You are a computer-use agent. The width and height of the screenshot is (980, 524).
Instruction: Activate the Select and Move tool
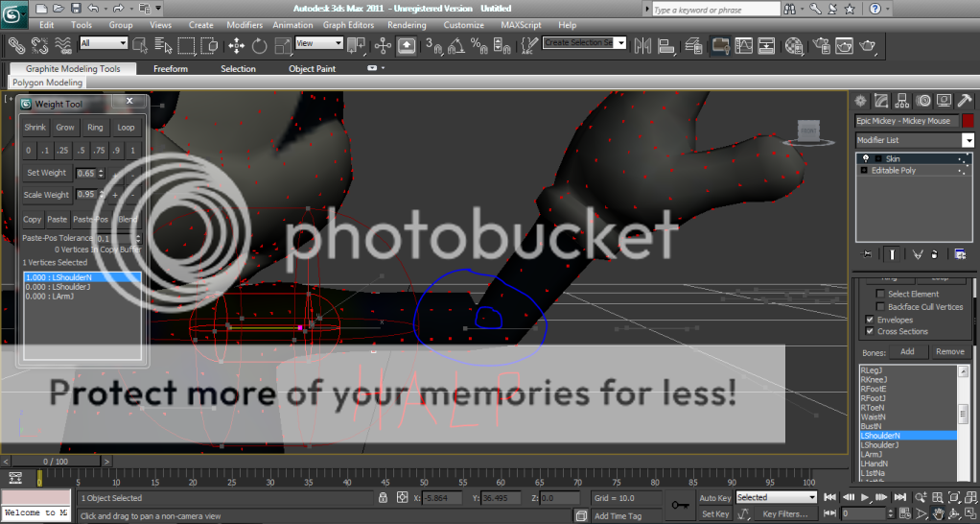pyautogui.click(x=236, y=46)
